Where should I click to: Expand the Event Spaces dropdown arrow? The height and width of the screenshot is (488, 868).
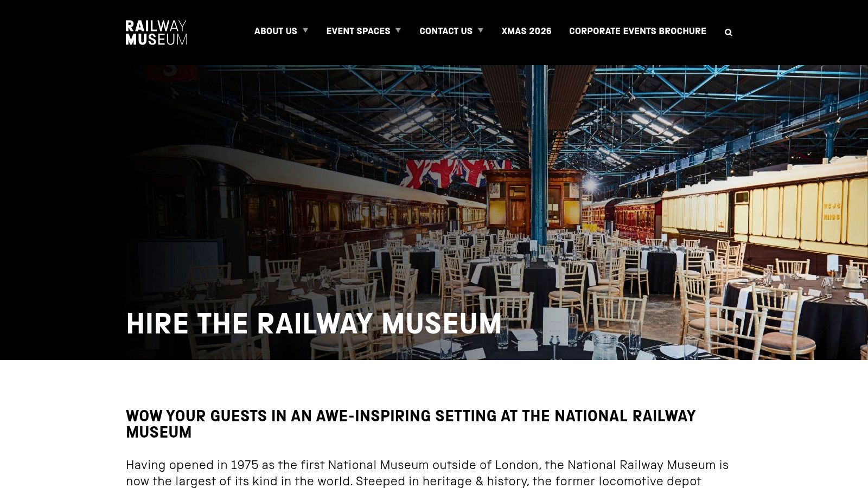[x=398, y=30]
